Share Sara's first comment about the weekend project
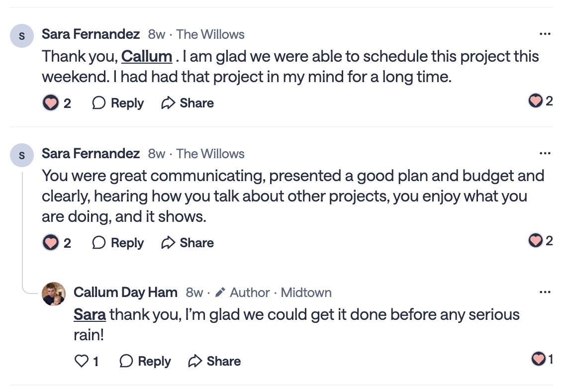 [x=188, y=103]
